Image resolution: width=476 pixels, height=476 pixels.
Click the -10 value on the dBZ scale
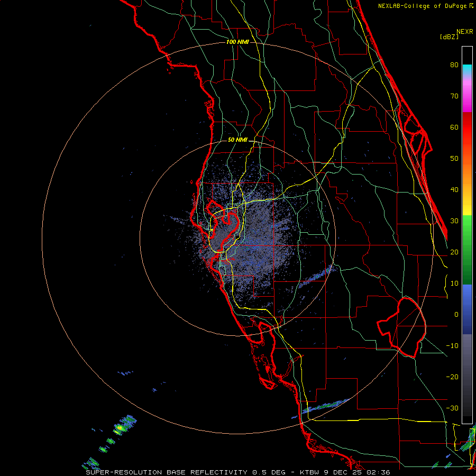point(452,346)
